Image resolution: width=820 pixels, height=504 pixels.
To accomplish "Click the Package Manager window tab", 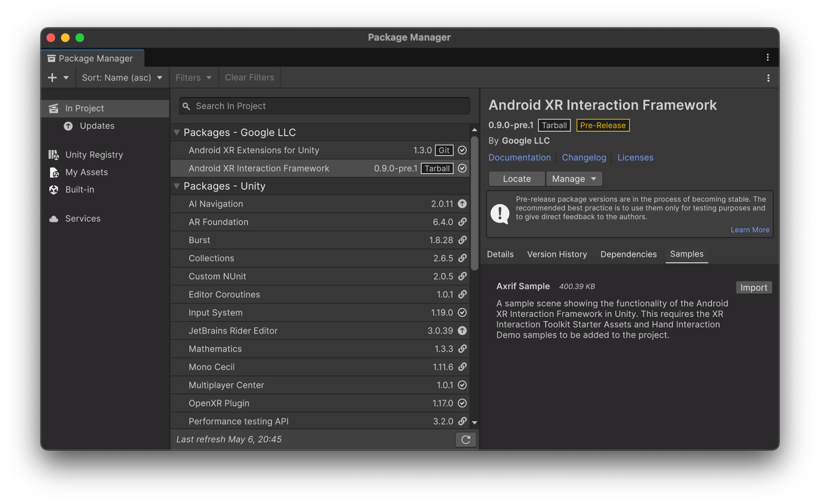I will pos(92,58).
